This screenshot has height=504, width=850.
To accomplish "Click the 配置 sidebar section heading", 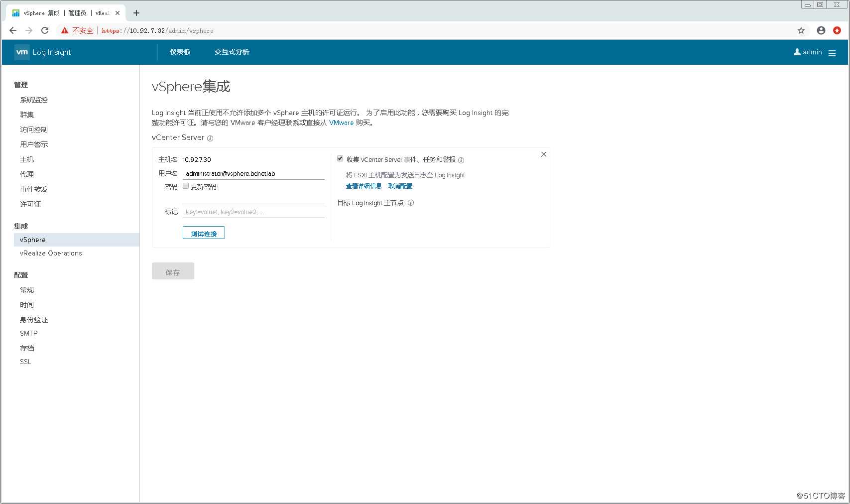I will point(21,275).
